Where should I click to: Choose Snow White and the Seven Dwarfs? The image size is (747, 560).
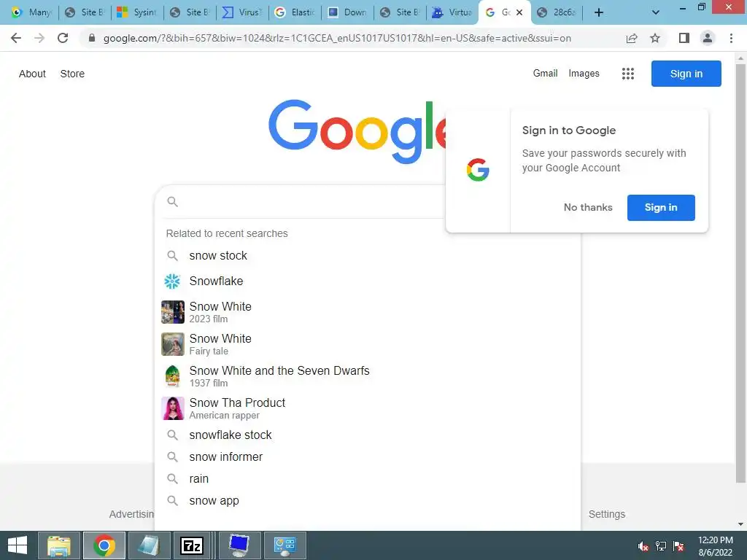click(368, 376)
